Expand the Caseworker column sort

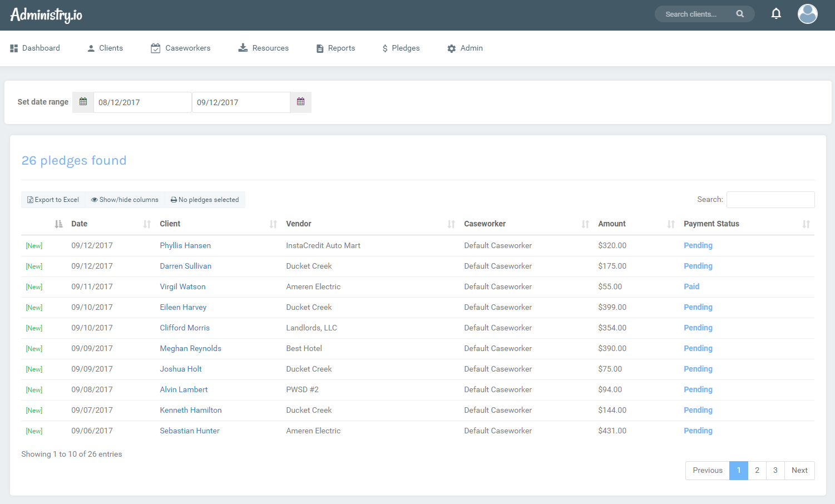coord(585,224)
